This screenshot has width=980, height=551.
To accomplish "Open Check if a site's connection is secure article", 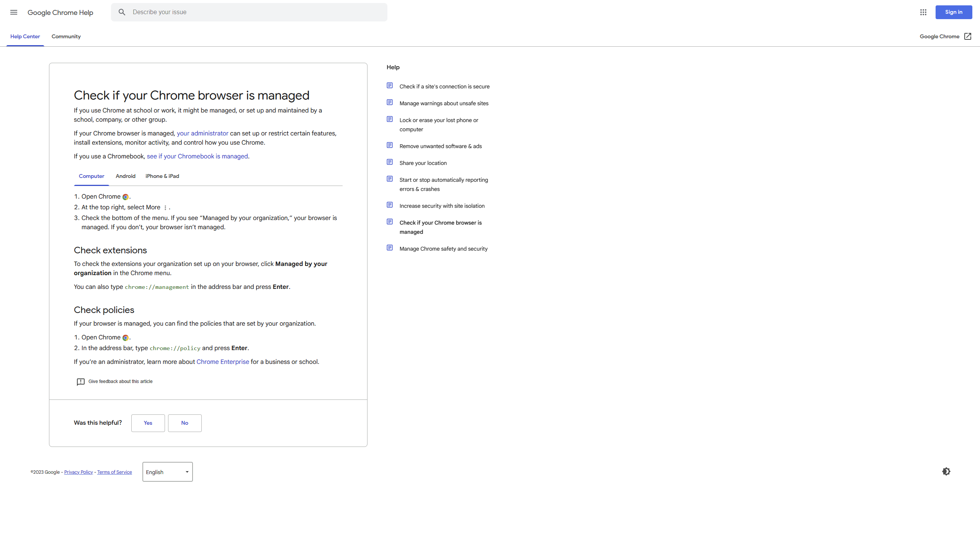I will tap(444, 86).
